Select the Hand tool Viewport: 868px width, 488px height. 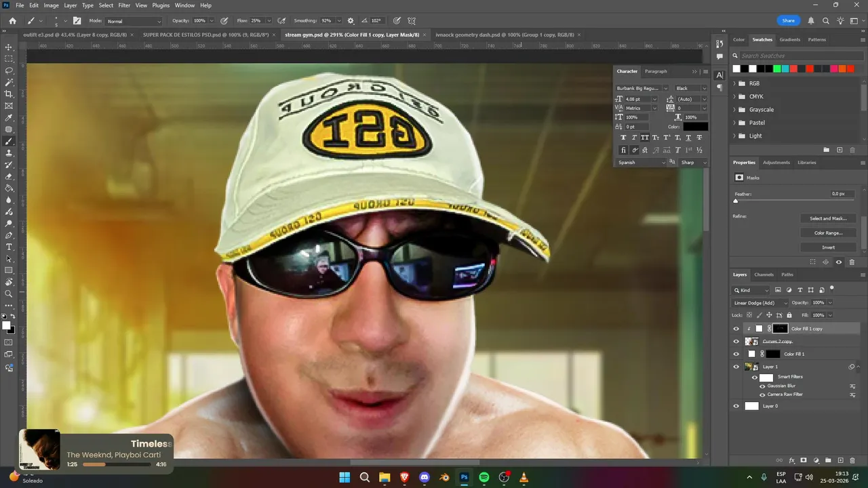point(9,282)
